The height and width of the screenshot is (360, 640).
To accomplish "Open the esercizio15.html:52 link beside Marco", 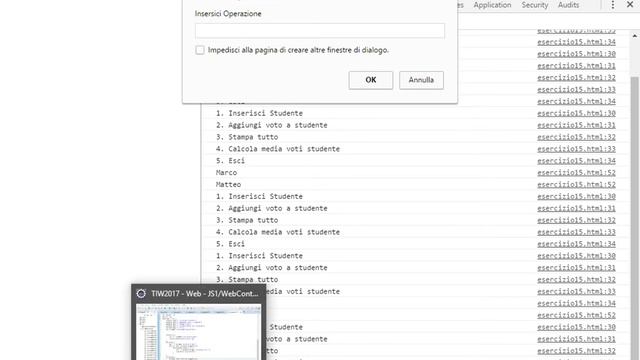I will pos(576,173).
